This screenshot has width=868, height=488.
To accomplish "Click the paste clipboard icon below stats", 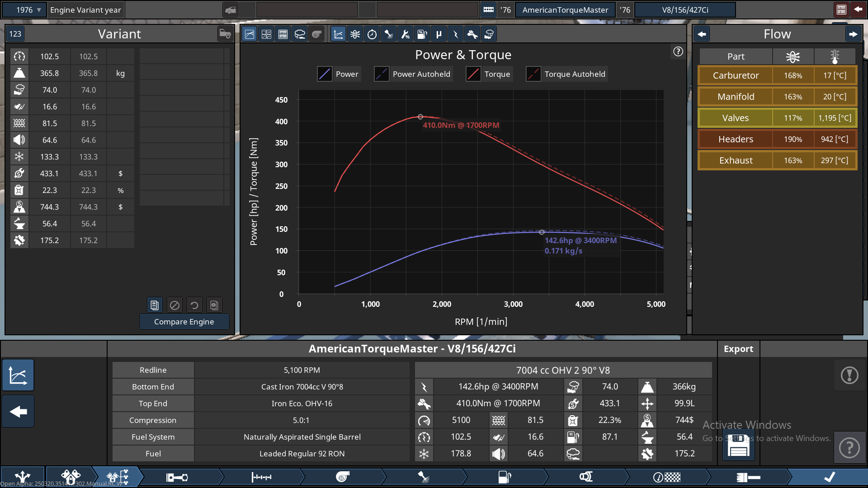I will [x=214, y=305].
